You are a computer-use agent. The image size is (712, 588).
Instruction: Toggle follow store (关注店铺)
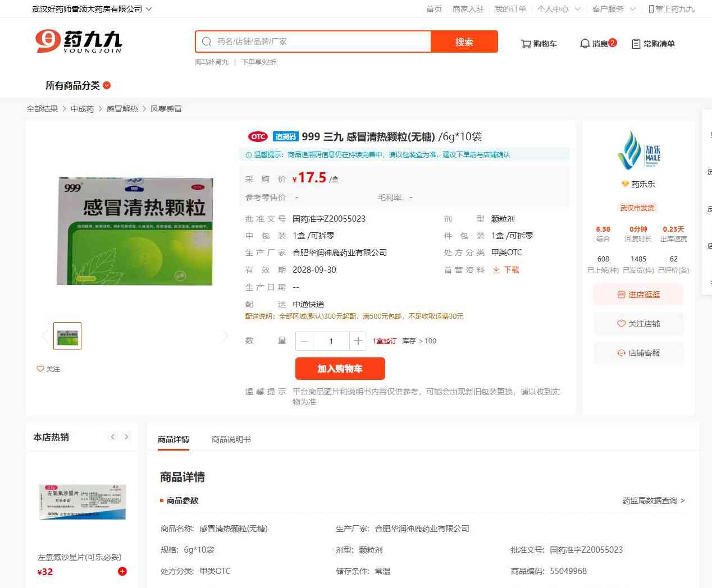(x=638, y=324)
